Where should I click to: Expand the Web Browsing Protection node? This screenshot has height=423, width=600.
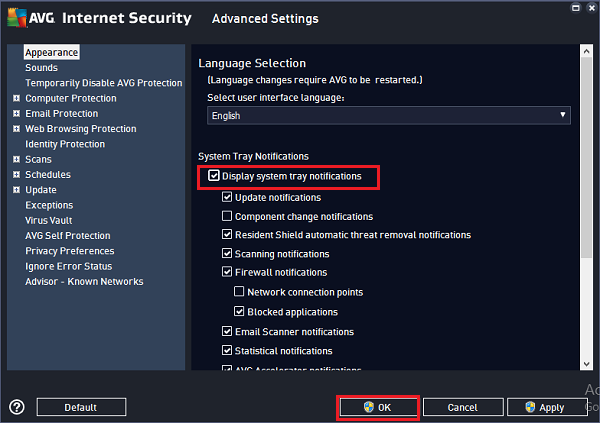point(16,129)
